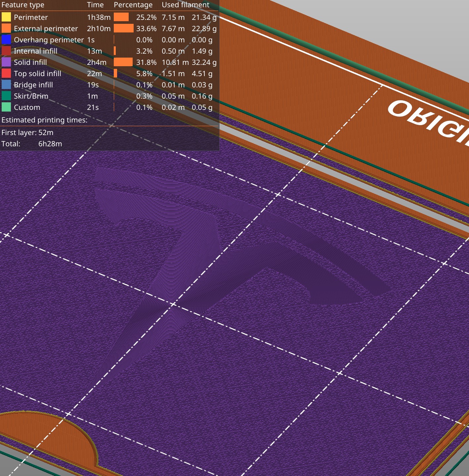
Task: Click the Estimated printing times heading
Action: (45, 120)
